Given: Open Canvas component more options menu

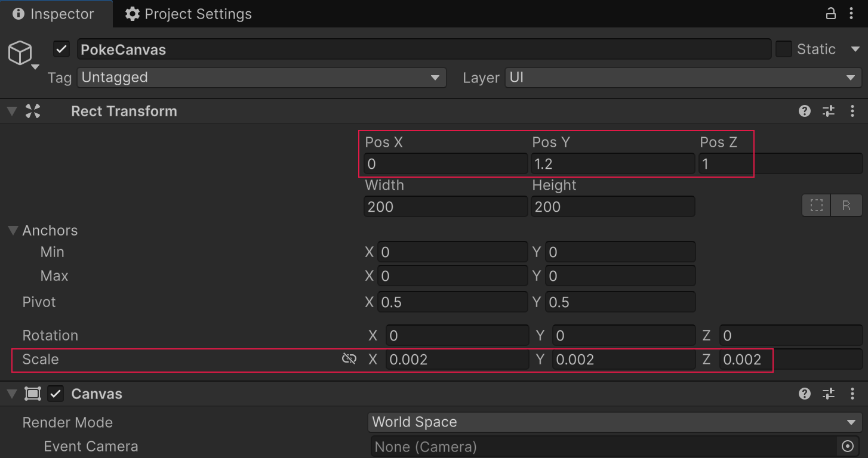Looking at the screenshot, I should click(x=852, y=394).
